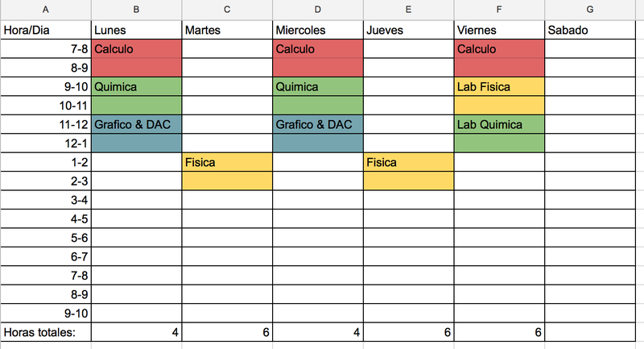This screenshot has width=644, height=349.
Task: Select column A header
Action: coord(46,10)
